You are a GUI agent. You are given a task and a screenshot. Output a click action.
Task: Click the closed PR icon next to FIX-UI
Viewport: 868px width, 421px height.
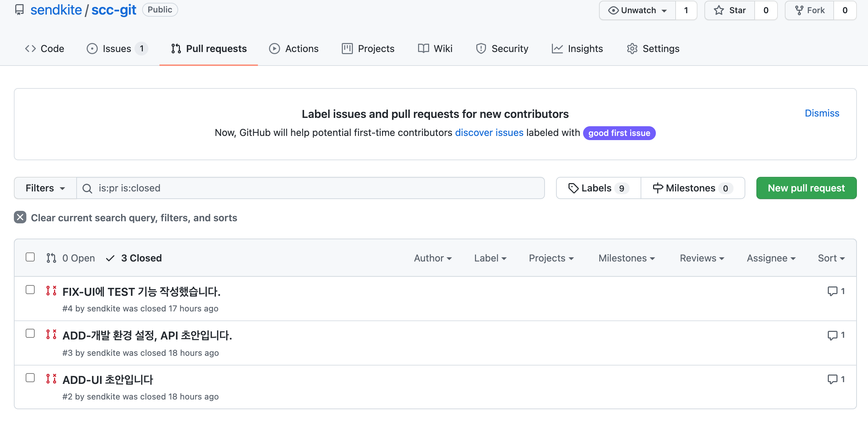[x=51, y=291]
